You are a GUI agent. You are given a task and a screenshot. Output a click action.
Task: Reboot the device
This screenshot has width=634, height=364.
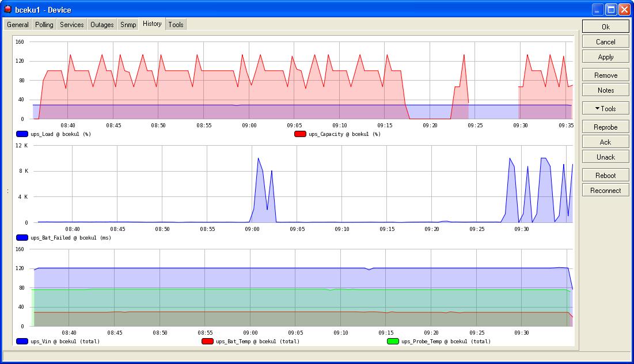tap(605, 176)
